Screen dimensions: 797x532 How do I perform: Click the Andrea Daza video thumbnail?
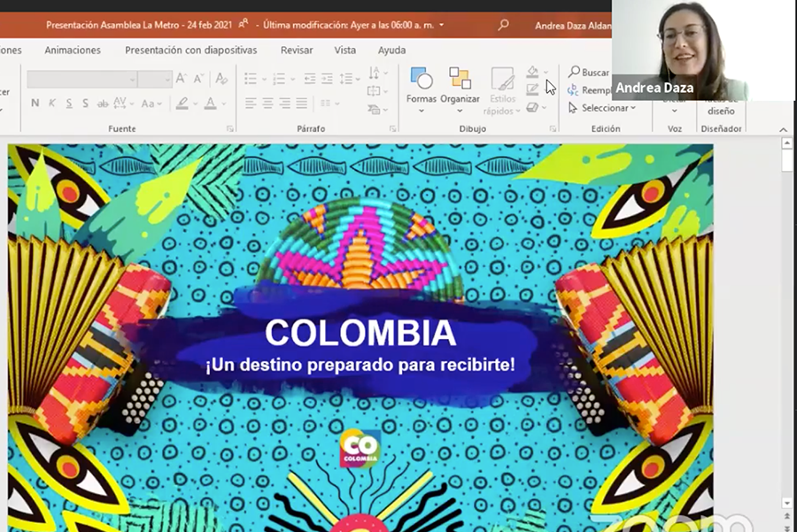[704, 50]
